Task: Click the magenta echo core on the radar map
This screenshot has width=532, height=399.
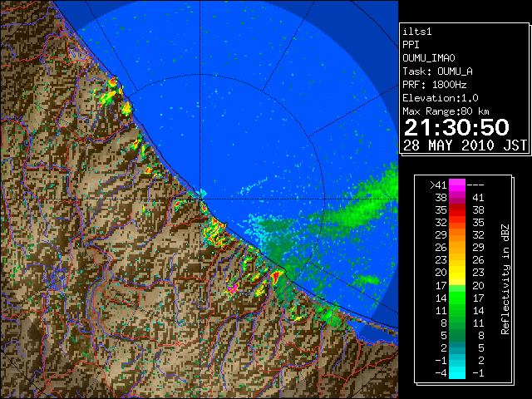Action: pyautogui.click(x=233, y=288)
